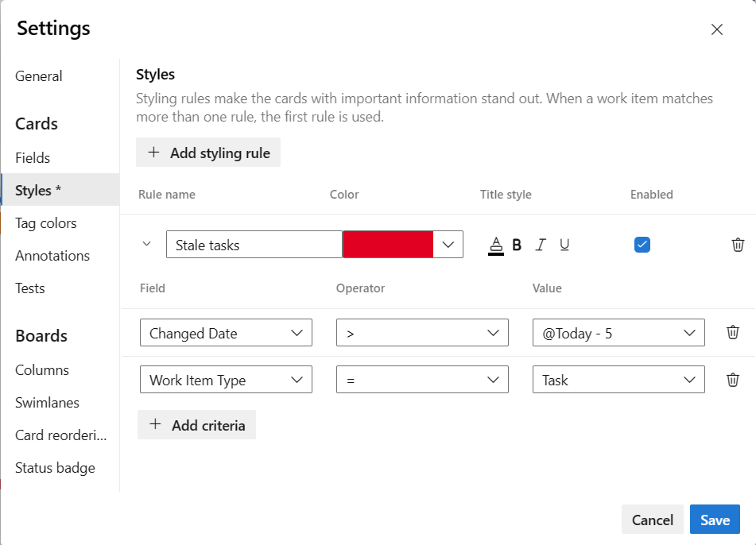Toggle bold title styling for Stale tasks
The width and height of the screenshot is (756, 545).
517,245
